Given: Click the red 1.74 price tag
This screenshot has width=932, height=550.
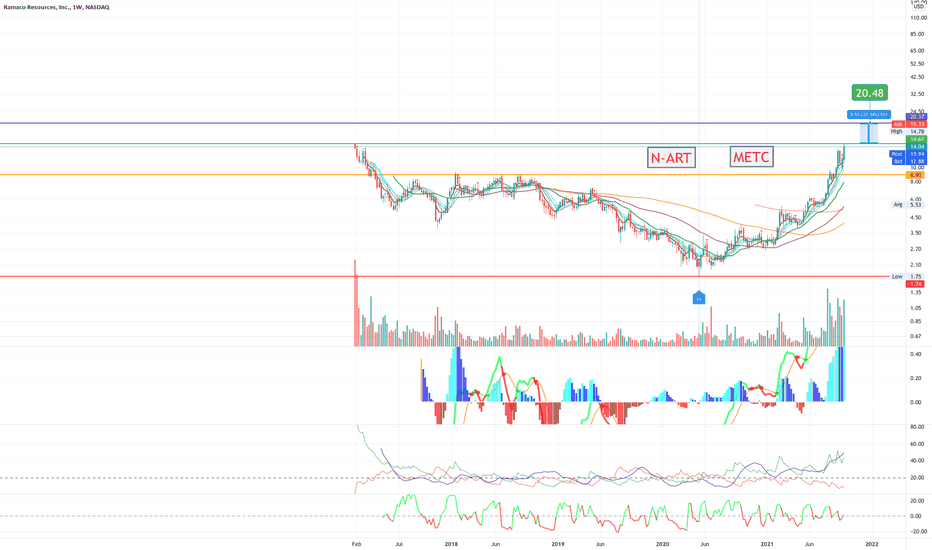Looking at the screenshot, I should [915, 284].
